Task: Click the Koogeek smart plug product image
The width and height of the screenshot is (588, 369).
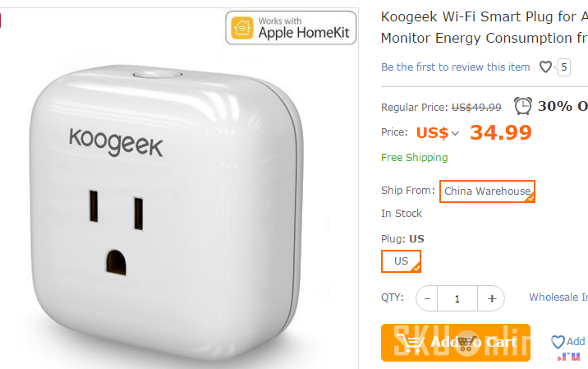Action: [167, 210]
